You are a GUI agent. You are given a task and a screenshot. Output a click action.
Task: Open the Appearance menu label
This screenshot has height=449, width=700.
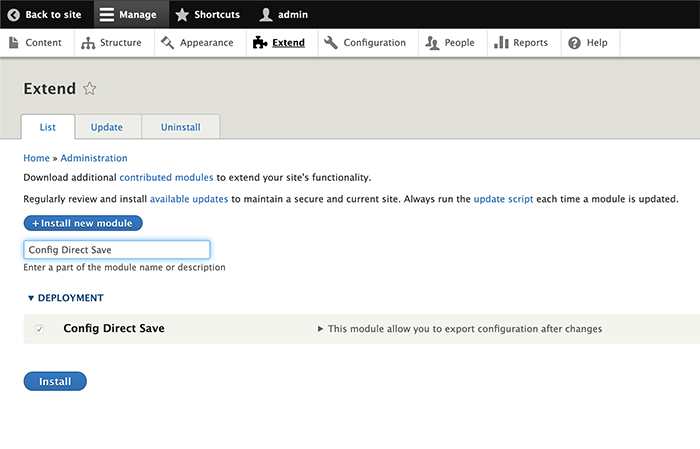click(x=207, y=42)
